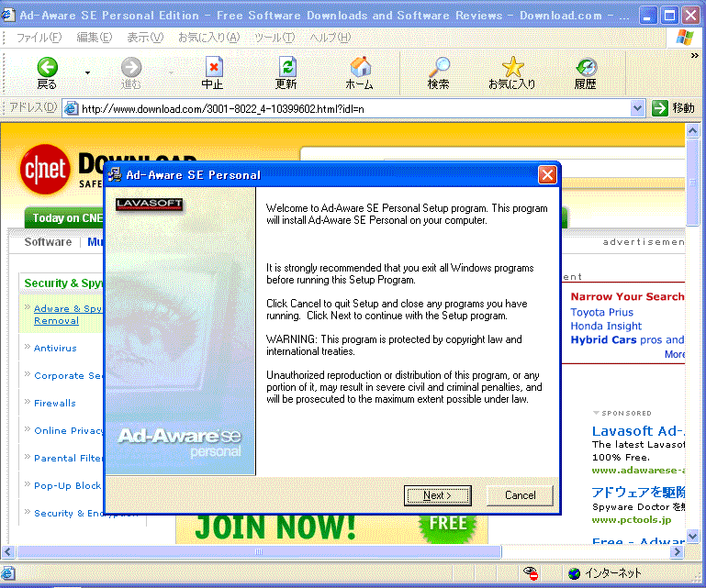
Task: Click the CNET red logo
Action: tap(45, 169)
